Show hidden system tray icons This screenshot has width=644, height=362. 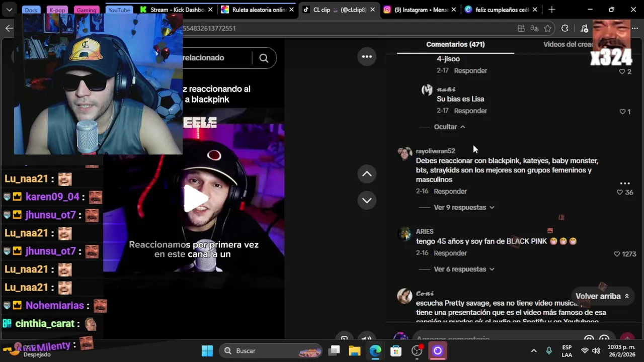click(534, 350)
